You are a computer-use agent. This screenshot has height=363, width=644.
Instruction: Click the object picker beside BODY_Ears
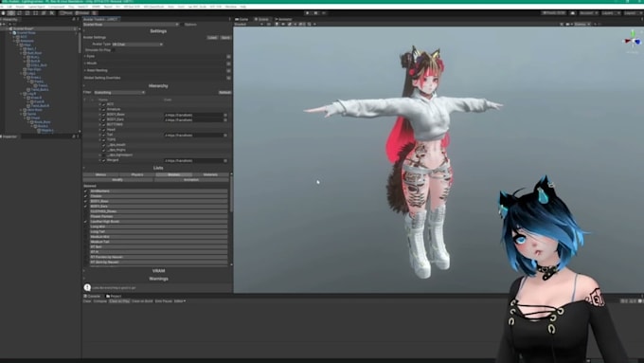point(225,120)
